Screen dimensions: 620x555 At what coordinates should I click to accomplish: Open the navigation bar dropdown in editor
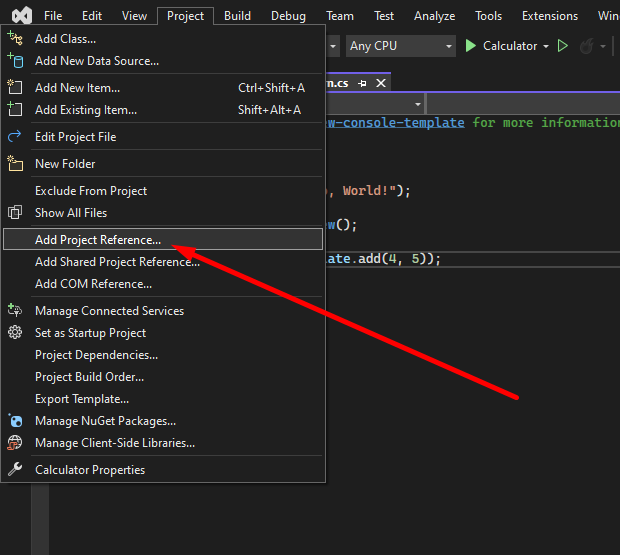tap(417, 104)
